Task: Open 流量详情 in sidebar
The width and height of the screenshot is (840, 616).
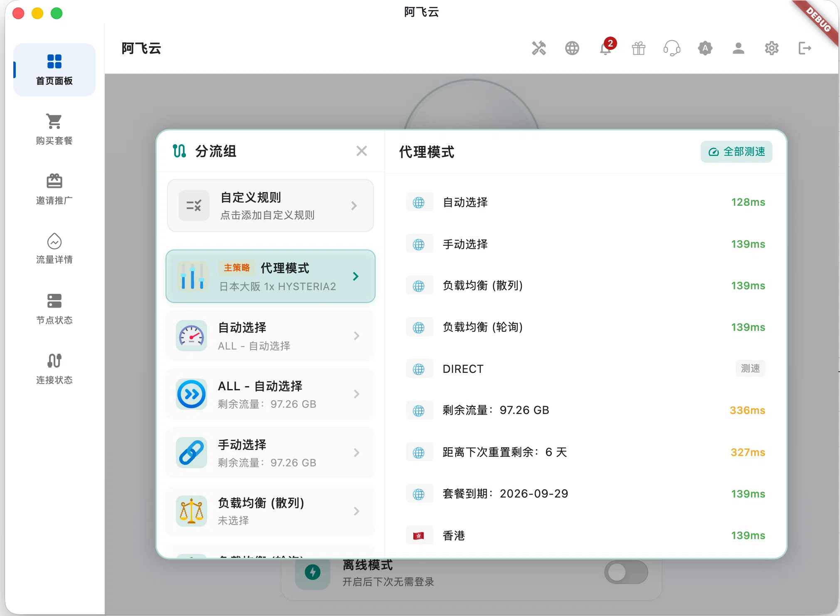Action: click(54, 249)
